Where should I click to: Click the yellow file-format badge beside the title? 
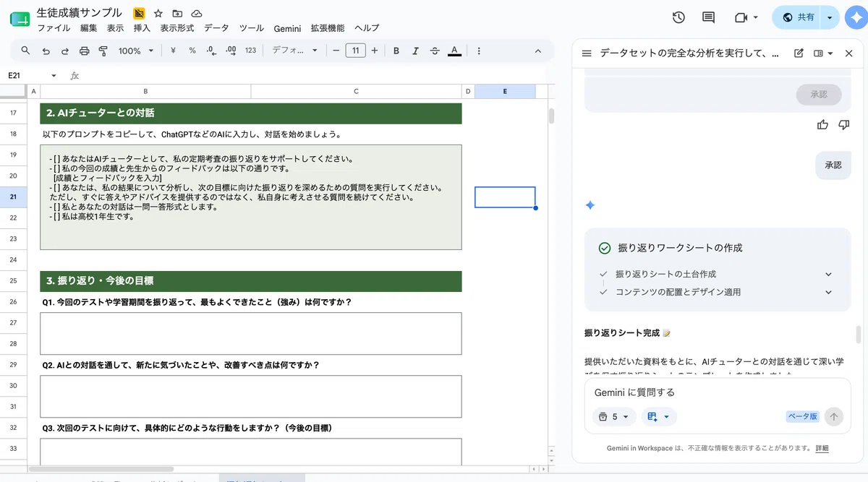[140, 14]
